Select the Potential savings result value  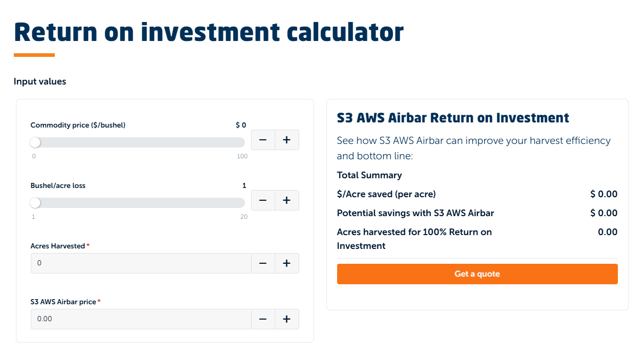(x=604, y=213)
